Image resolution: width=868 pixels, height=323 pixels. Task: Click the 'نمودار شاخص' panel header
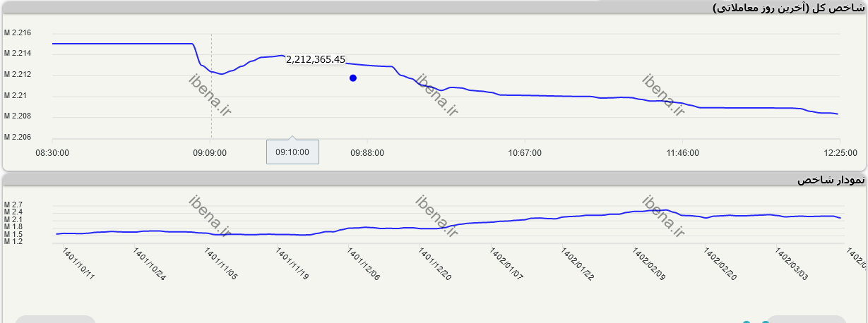[831, 181]
